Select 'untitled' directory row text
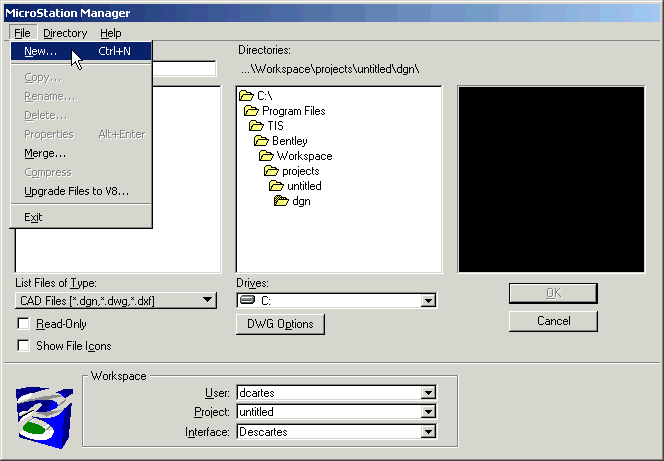Image resolution: width=664 pixels, height=461 pixels. 304,186
